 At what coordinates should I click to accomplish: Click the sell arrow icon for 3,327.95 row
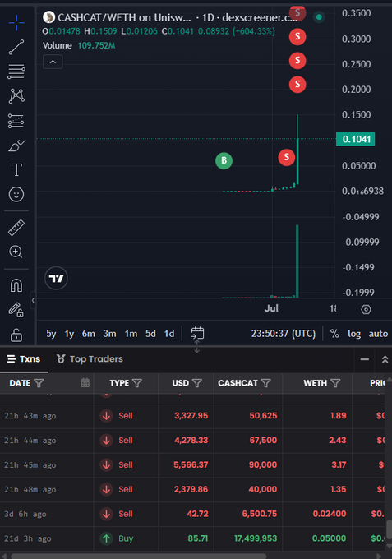point(106,416)
